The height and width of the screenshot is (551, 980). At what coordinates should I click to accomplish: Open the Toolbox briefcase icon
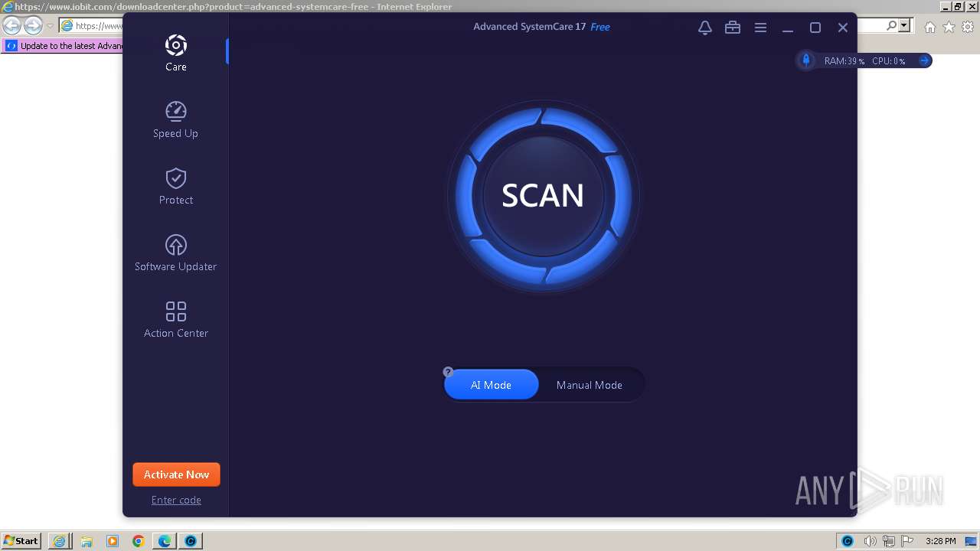(733, 28)
